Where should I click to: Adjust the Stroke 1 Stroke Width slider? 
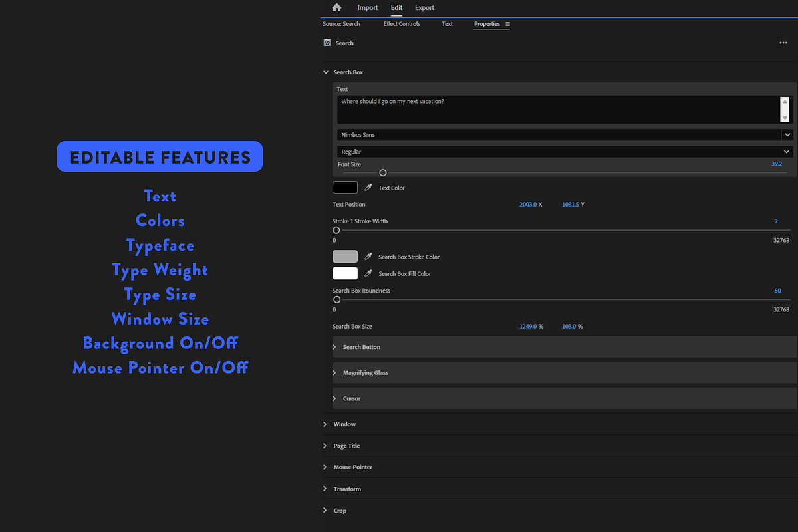[x=336, y=230]
